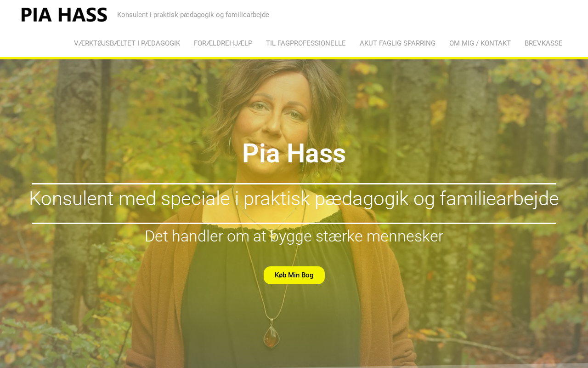Screen dimensions: 588x368
Task: Visit the Brevkasse section
Action: 543,43
